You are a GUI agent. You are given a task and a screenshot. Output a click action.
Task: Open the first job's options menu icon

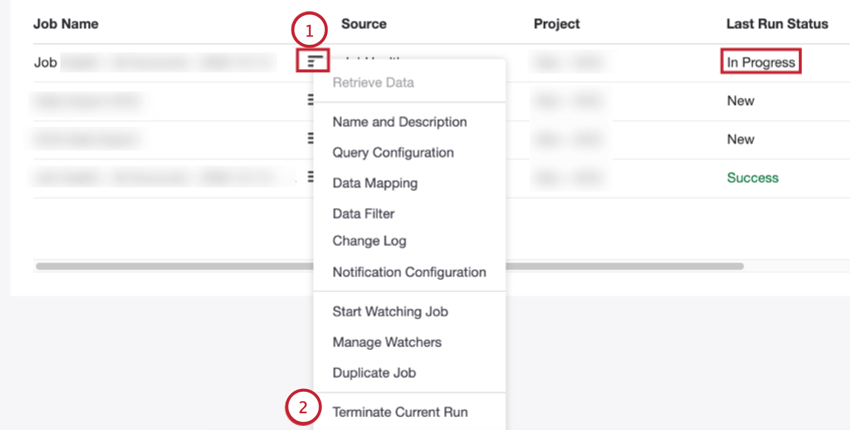tap(315, 62)
